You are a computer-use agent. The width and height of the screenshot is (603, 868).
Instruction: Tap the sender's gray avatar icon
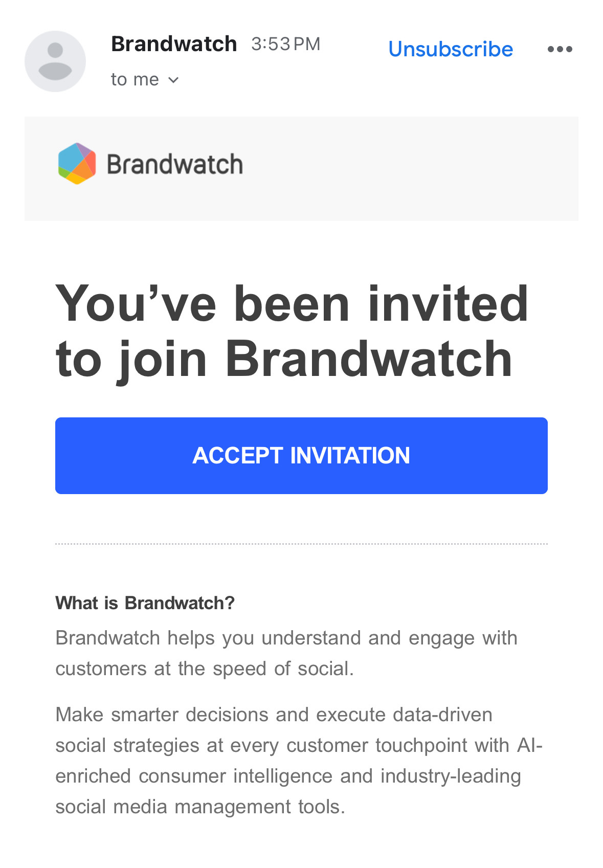tap(55, 61)
